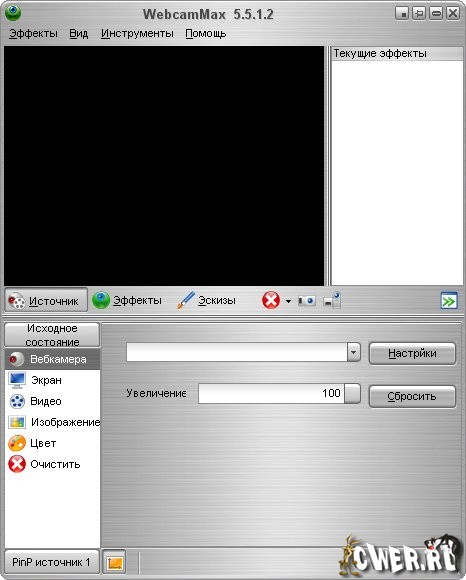Screen dimensions: 466x580
Task: Click the Увеличение value field
Action: [x=271, y=393]
